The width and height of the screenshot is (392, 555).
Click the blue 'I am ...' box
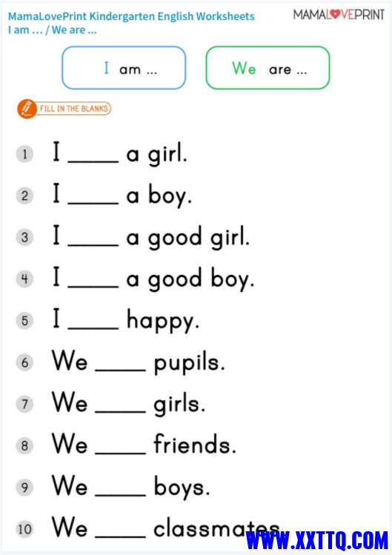point(124,67)
